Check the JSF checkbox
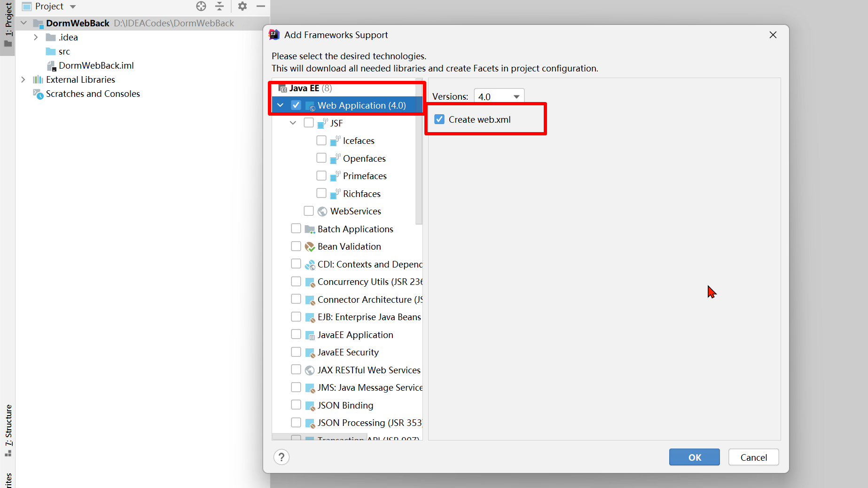Viewport: 868px width, 488px height. click(x=309, y=123)
